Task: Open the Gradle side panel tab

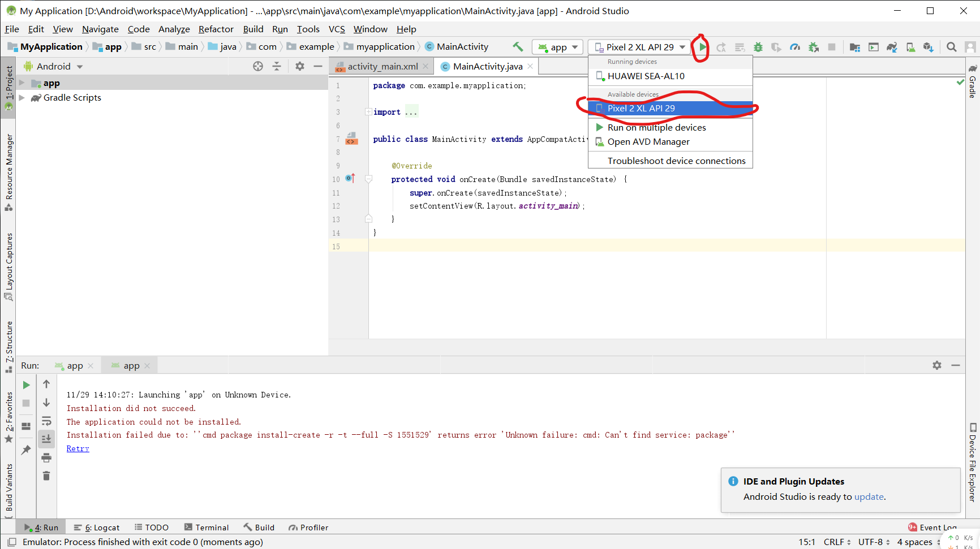Action: coord(973,82)
